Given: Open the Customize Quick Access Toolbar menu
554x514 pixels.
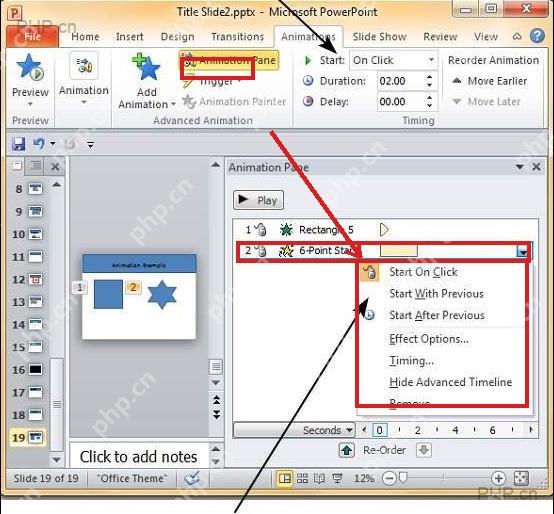Looking at the screenshot, I should coord(90,144).
